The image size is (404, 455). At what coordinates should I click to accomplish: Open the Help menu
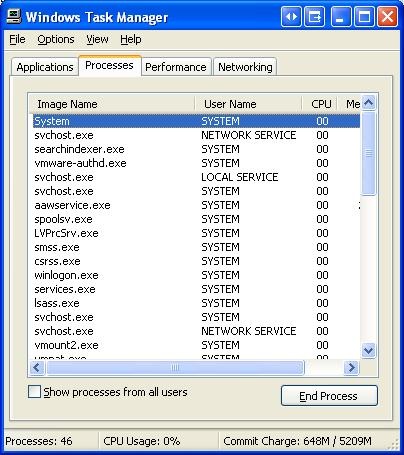[x=131, y=39]
